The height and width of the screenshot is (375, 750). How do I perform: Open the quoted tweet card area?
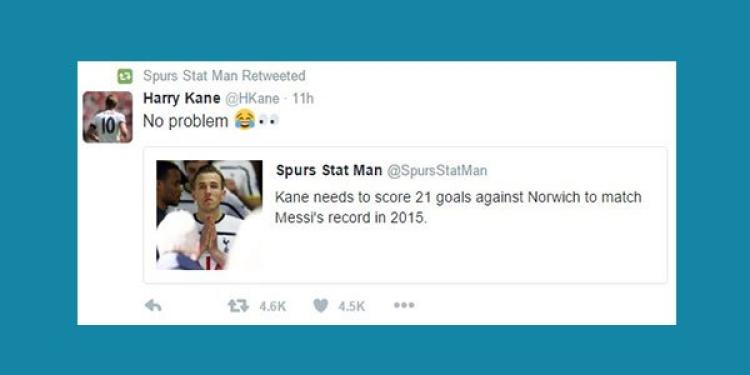pyautogui.click(x=405, y=215)
